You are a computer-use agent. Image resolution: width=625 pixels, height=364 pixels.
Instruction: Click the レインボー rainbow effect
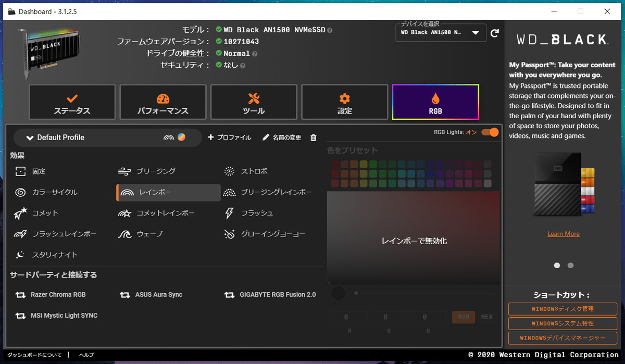[168, 192]
